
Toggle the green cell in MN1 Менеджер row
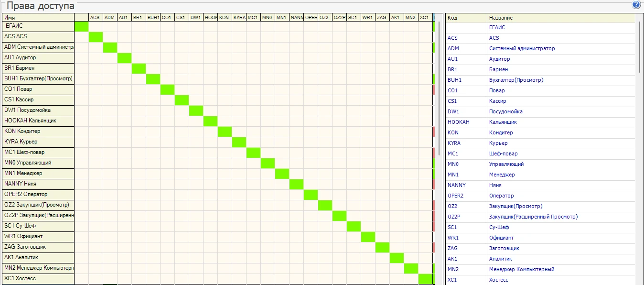coord(282,174)
